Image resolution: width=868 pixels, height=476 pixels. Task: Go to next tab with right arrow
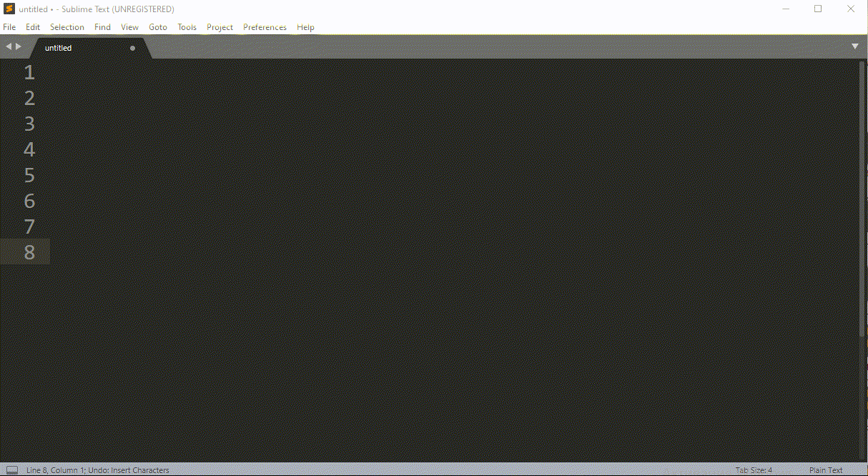click(x=19, y=46)
